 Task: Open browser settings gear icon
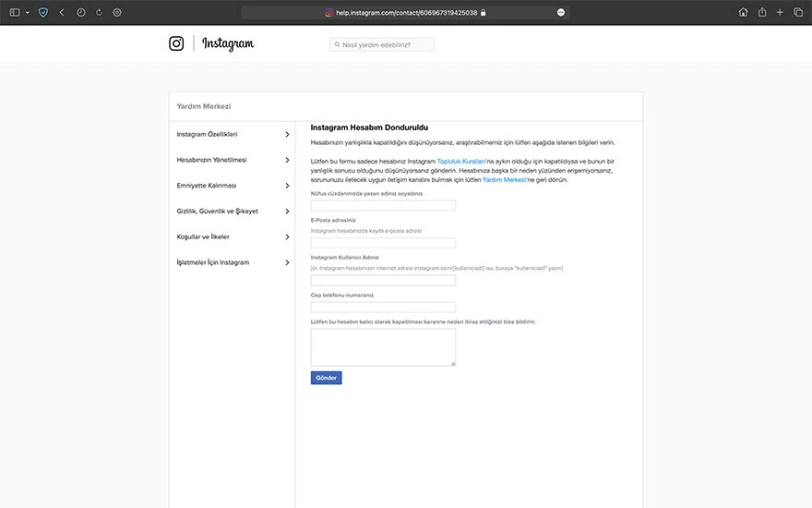[117, 12]
